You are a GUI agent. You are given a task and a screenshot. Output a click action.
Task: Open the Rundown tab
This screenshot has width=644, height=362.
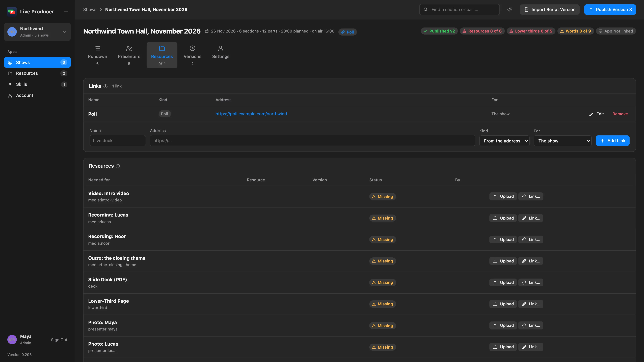click(x=97, y=55)
